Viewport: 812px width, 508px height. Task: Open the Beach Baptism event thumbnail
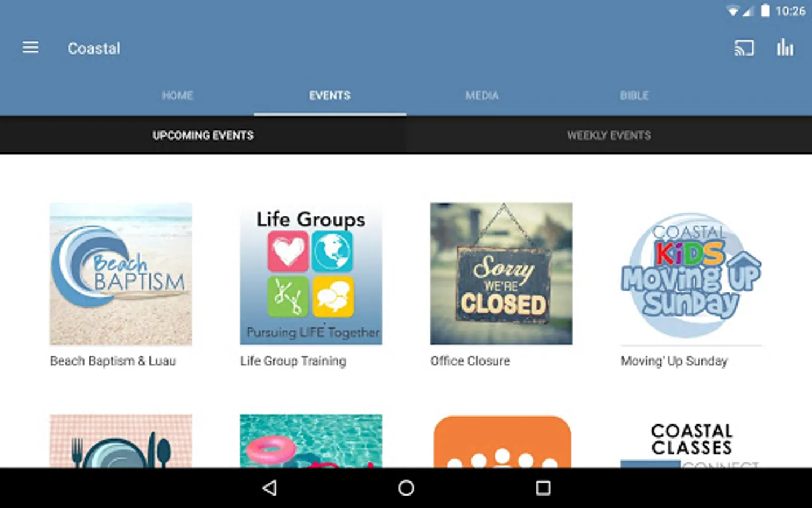coord(121,274)
